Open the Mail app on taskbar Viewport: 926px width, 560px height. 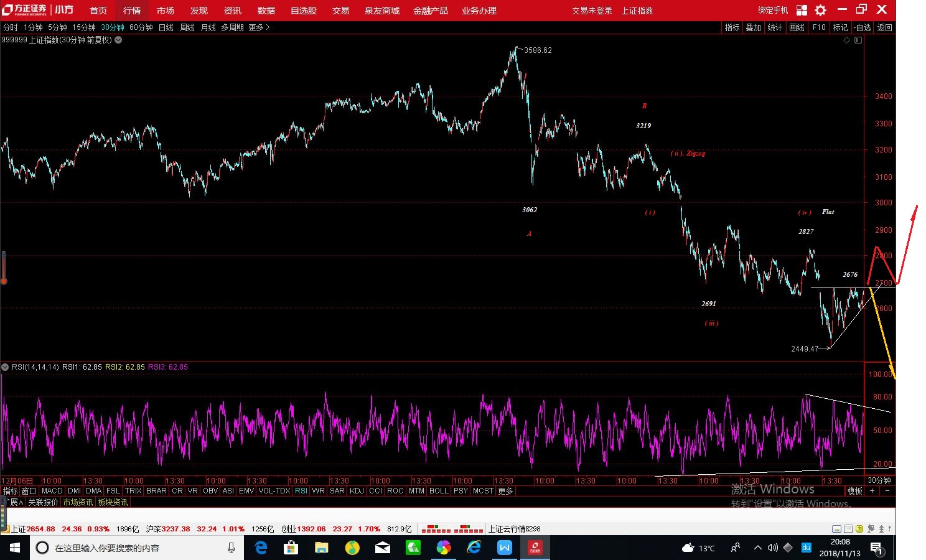382,548
